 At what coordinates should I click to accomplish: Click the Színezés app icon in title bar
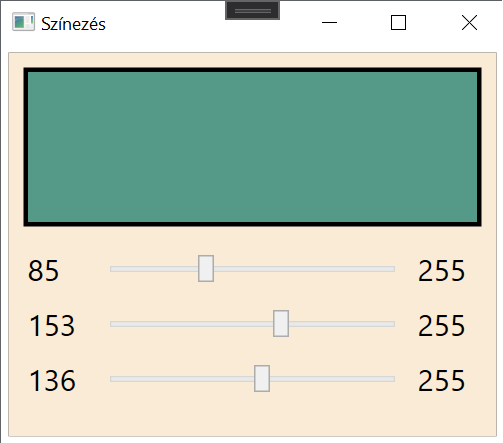(23, 22)
